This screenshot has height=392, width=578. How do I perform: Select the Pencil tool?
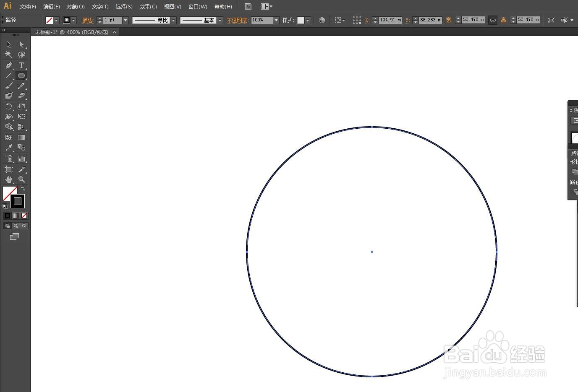pos(21,86)
